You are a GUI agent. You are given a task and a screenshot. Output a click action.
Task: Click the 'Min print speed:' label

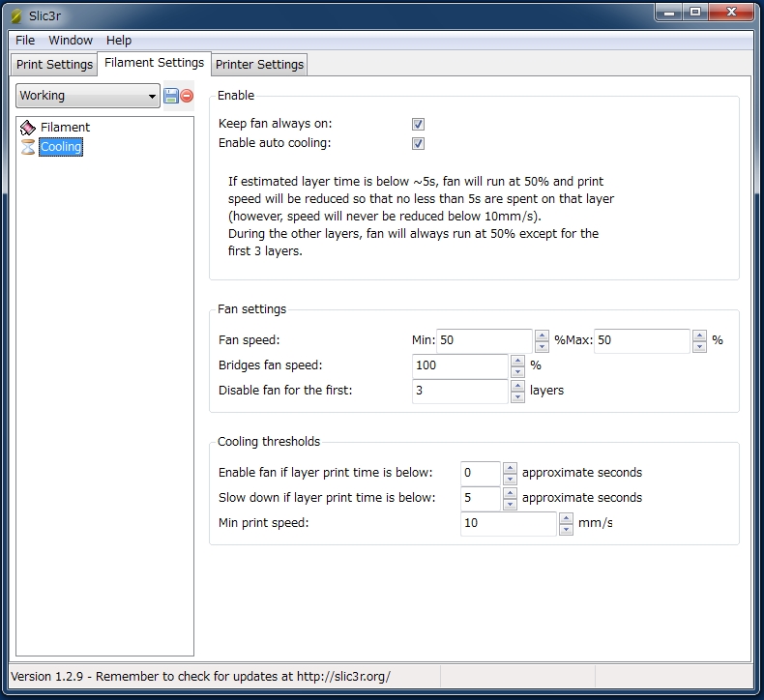pos(264,523)
